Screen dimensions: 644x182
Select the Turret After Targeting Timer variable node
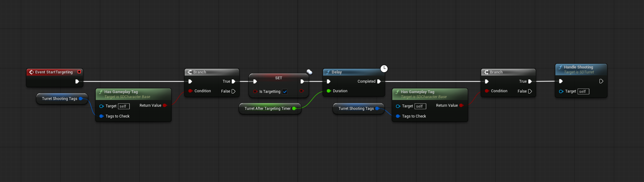(x=267, y=109)
